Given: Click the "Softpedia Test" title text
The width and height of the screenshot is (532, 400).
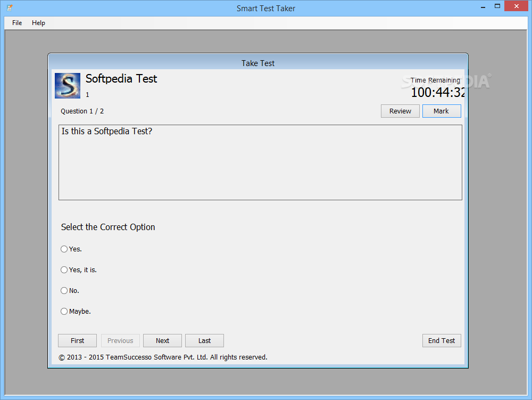Looking at the screenshot, I should pyautogui.click(x=121, y=79).
